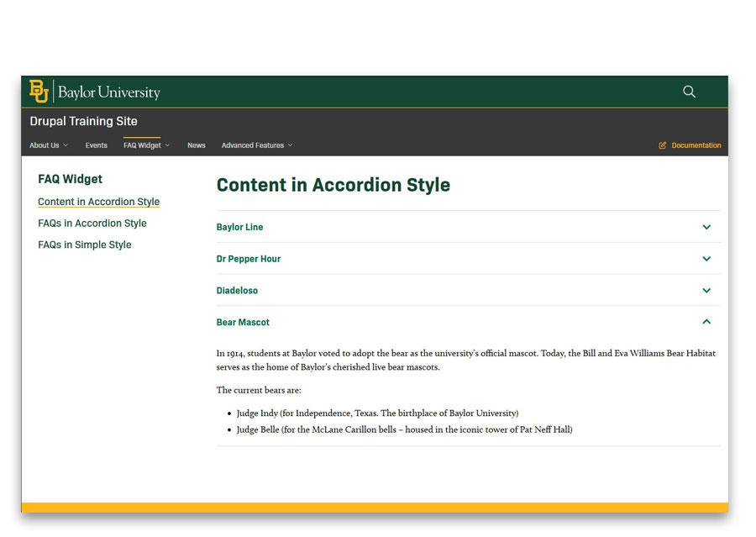Click the Dr Pepper Hour chevron arrow
The image size is (756, 537).
pos(706,259)
